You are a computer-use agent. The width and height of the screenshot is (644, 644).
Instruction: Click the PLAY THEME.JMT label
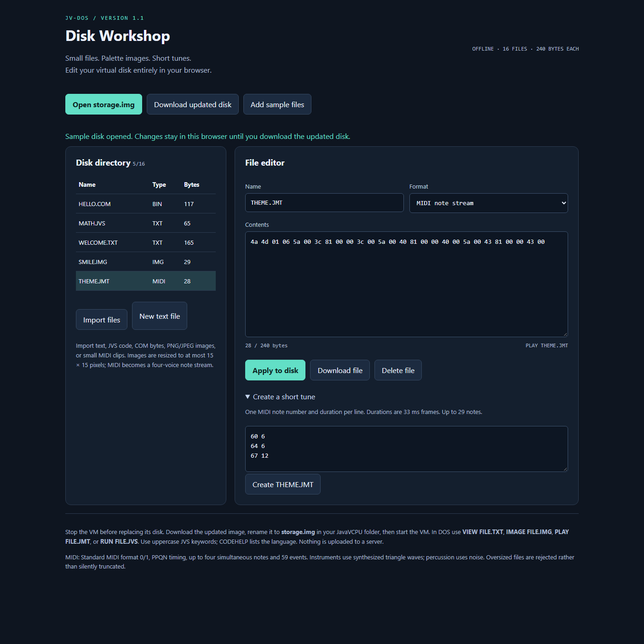tap(547, 345)
